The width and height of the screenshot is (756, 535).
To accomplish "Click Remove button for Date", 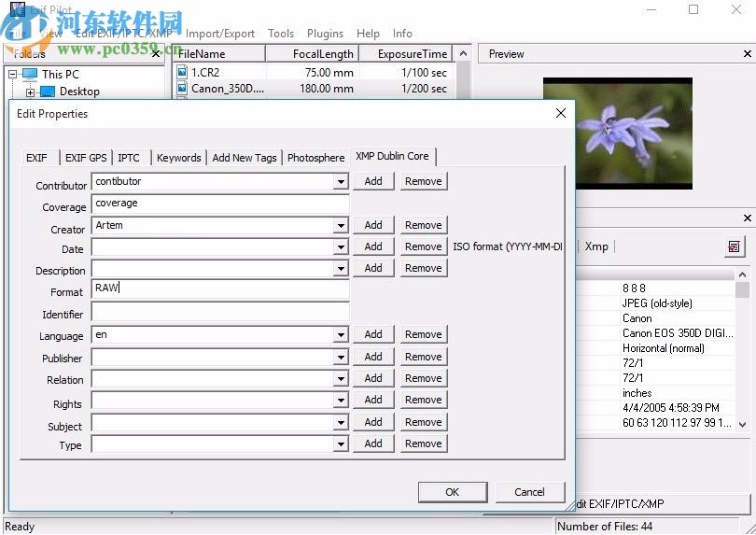I will [424, 246].
